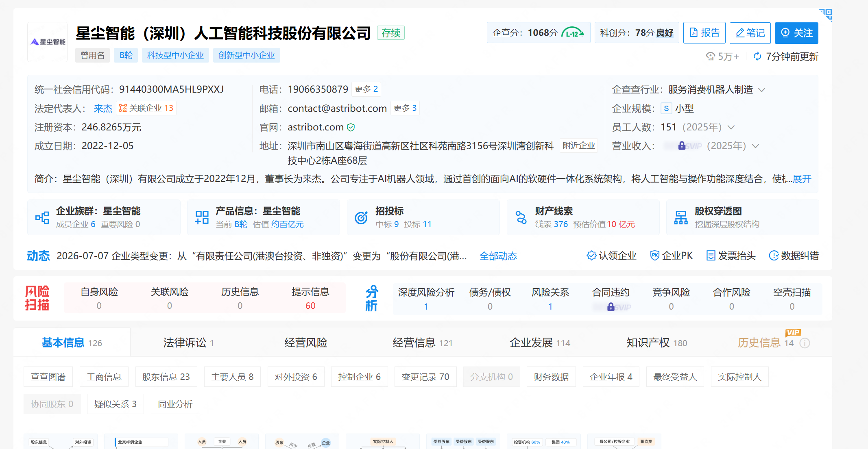868x449 pixels.
Task: Open legal representative 来杰 link
Action: tap(103, 108)
